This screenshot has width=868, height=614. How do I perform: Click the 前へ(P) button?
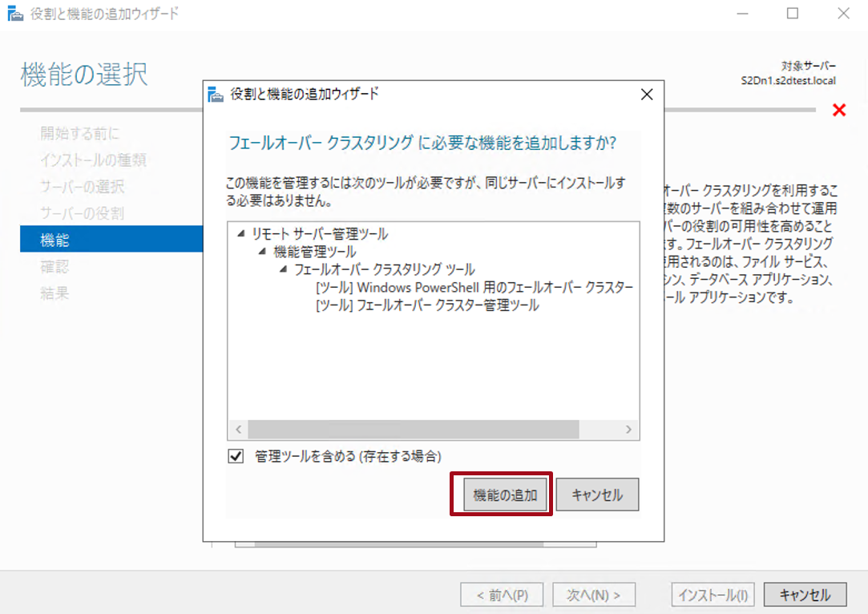tap(502, 594)
